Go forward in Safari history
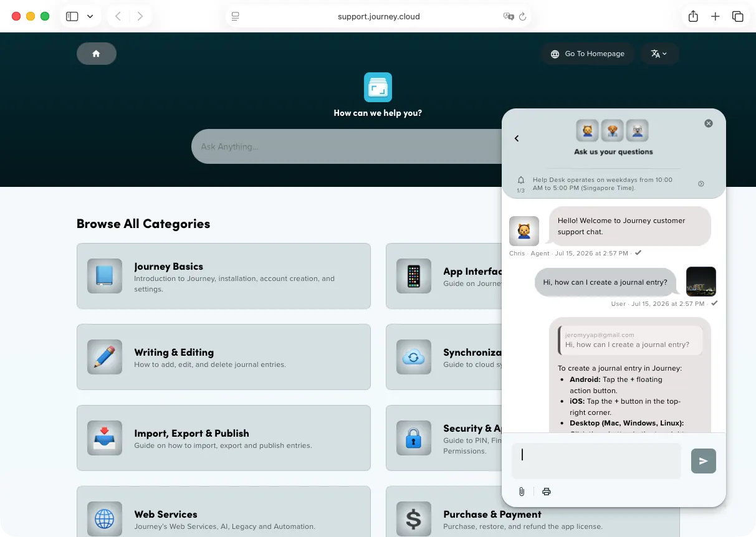Viewport: 756px width, 537px height. 140,17
